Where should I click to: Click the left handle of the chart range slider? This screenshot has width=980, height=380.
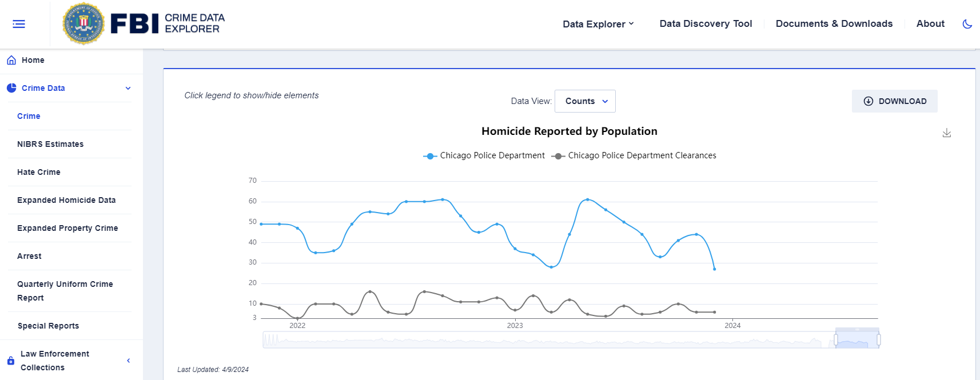836,340
